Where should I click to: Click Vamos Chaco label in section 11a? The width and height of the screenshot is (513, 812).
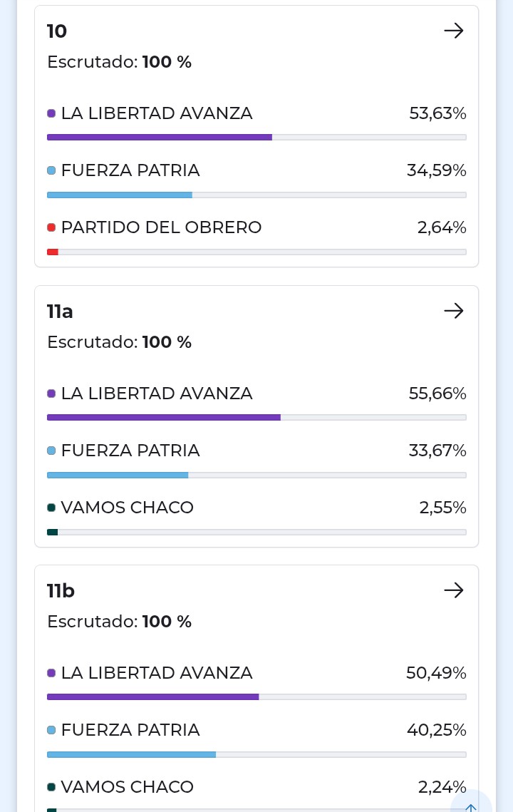[x=127, y=508]
